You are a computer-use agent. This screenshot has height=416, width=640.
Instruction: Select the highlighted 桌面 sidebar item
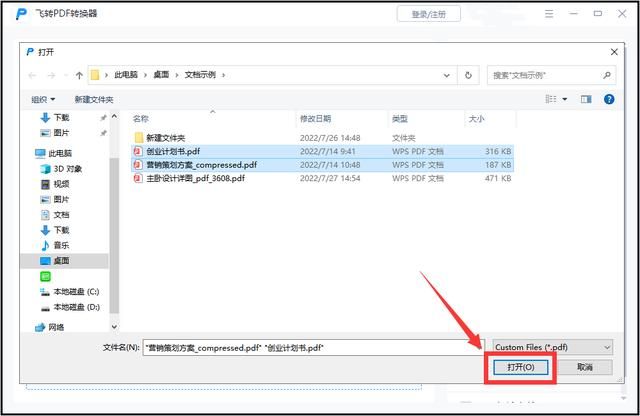[64, 260]
